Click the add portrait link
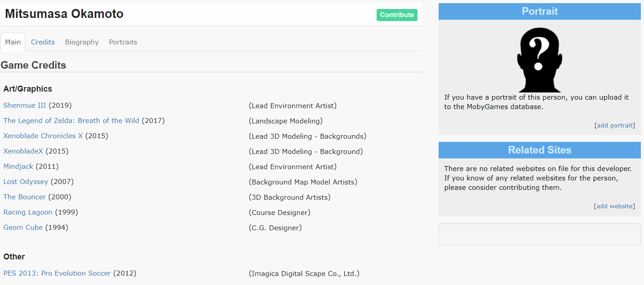Image resolution: width=644 pixels, height=285 pixels. (615, 126)
